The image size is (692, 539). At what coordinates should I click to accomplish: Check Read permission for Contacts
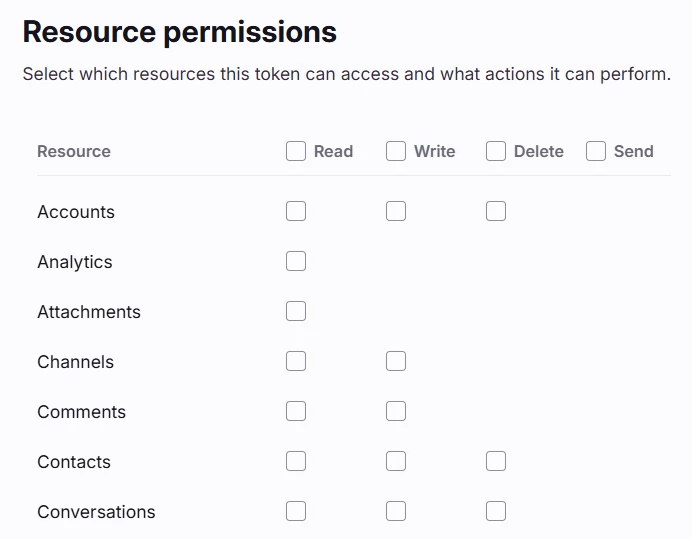click(296, 461)
